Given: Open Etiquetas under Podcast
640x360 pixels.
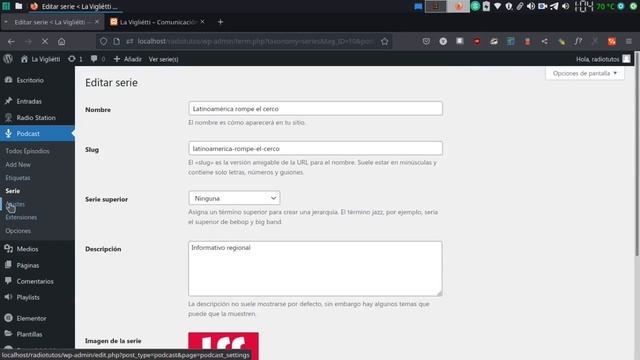Looking at the screenshot, I should tap(18, 178).
